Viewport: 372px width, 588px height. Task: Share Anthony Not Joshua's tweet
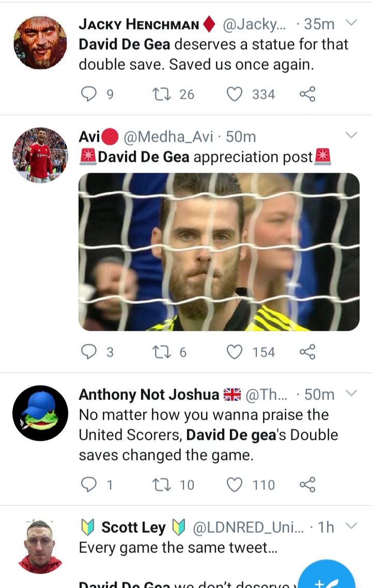pos(307,485)
